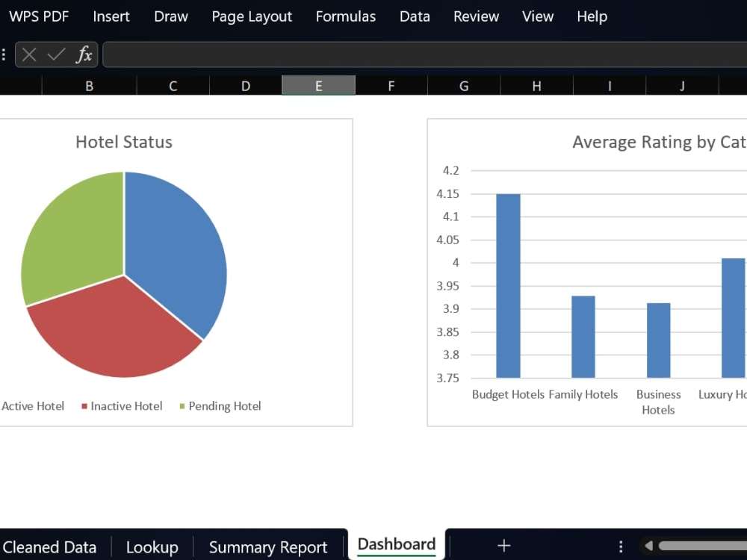Image resolution: width=747 pixels, height=560 pixels.
Task: Select column I header
Action: pyautogui.click(x=610, y=86)
